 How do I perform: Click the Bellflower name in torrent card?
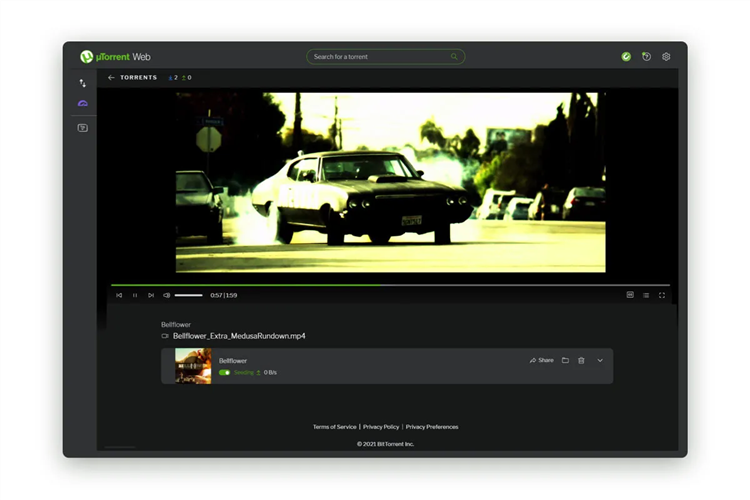[x=233, y=361]
